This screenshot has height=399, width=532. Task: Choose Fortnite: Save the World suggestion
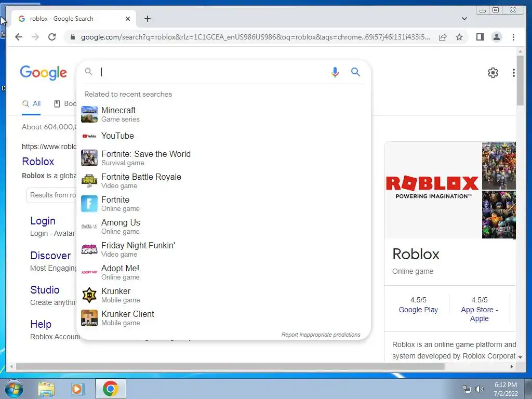(224, 158)
